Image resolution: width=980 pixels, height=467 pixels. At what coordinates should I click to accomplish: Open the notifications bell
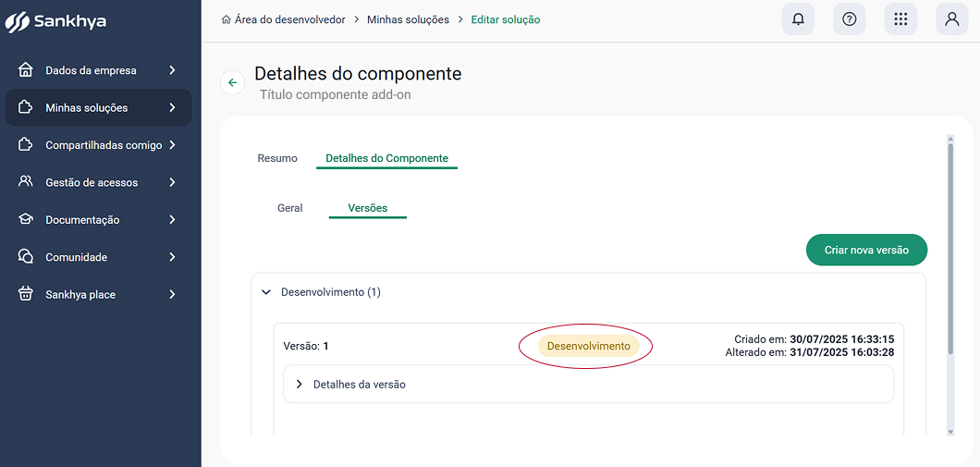(x=798, y=19)
